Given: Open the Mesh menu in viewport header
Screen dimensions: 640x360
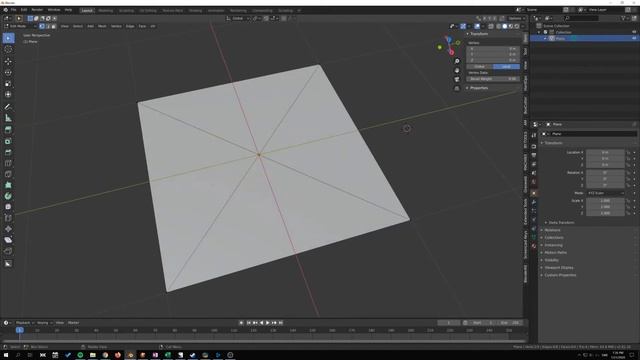Looking at the screenshot, I should click(x=102, y=26).
